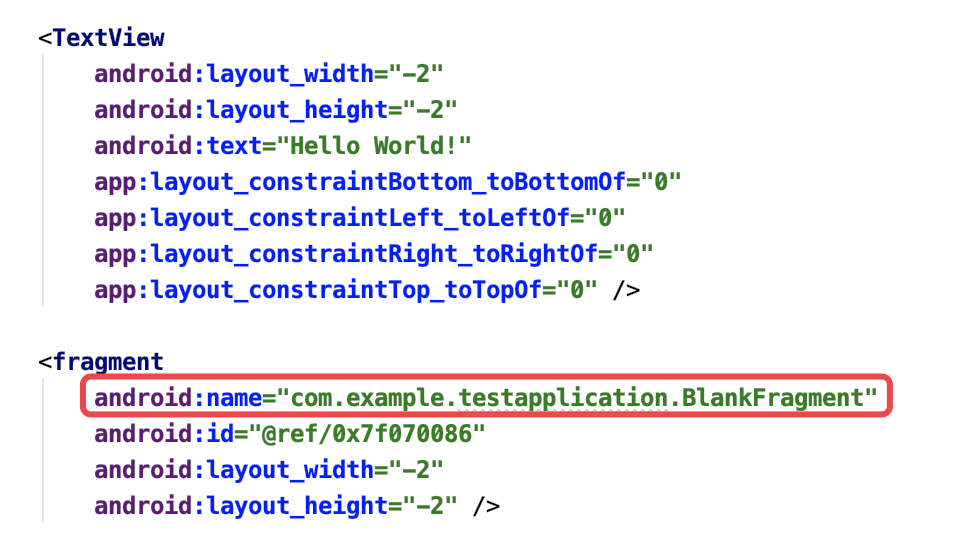Click the android:id attribute in fragment
The height and width of the screenshot is (540, 966).
(164, 434)
